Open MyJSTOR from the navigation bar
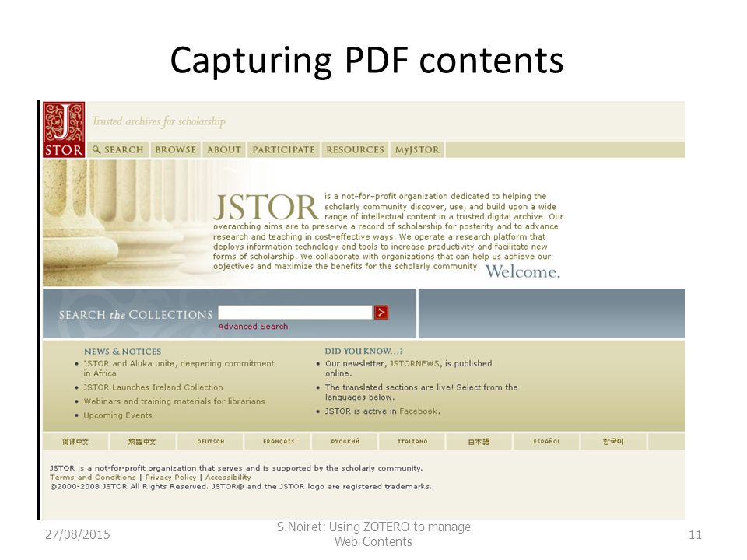 point(417,149)
